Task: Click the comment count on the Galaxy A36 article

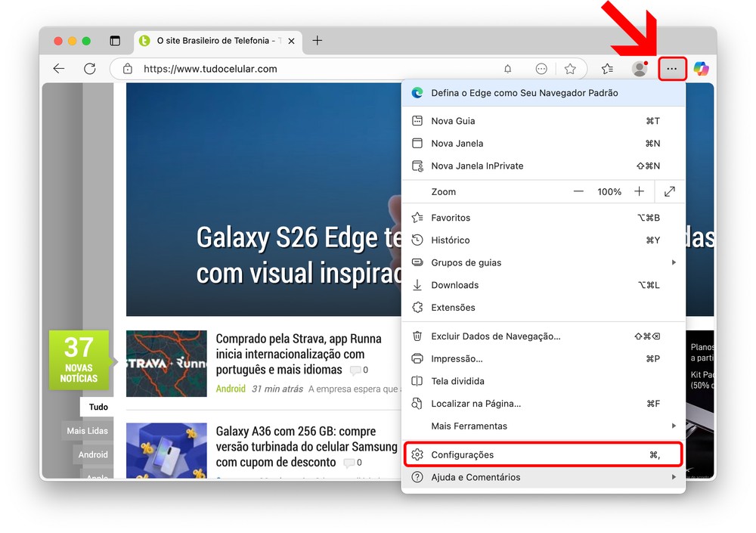Action: pyautogui.click(x=353, y=463)
